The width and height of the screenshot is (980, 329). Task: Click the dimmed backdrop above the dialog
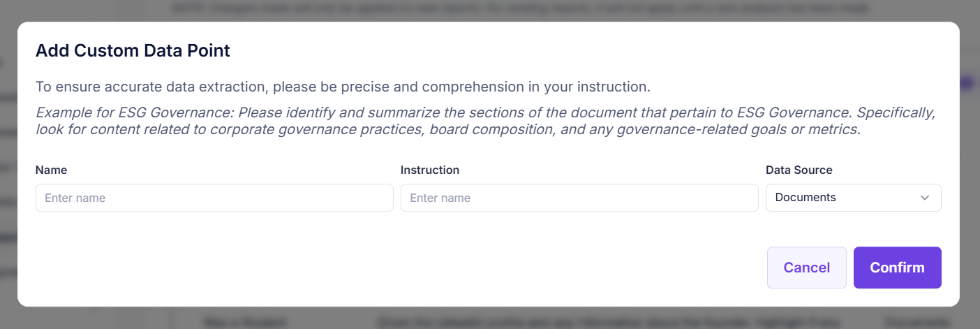(x=489, y=10)
